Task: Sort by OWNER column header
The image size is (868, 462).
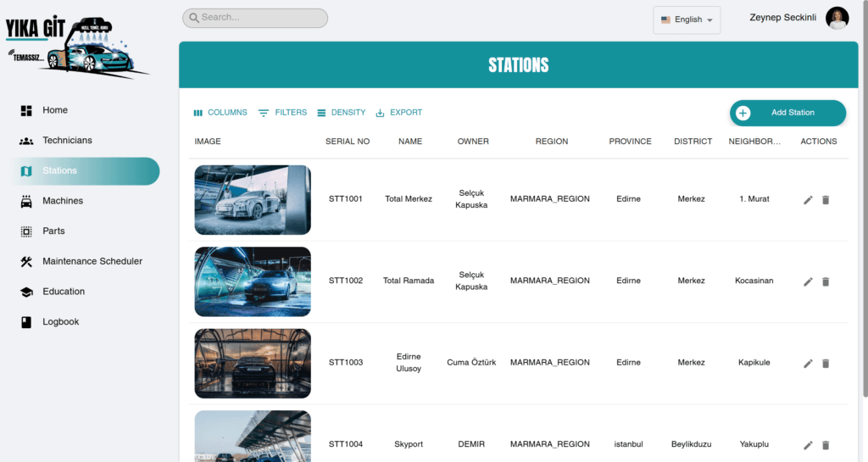Action: coord(473,142)
